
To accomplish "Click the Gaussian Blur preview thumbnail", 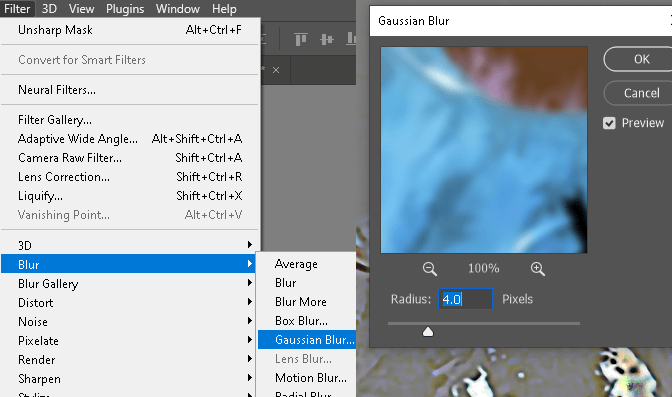I will (484, 150).
